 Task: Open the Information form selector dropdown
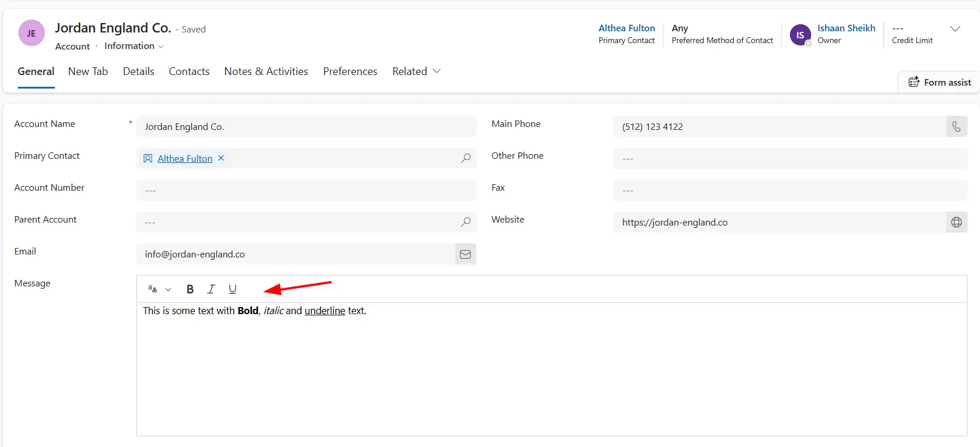point(134,46)
